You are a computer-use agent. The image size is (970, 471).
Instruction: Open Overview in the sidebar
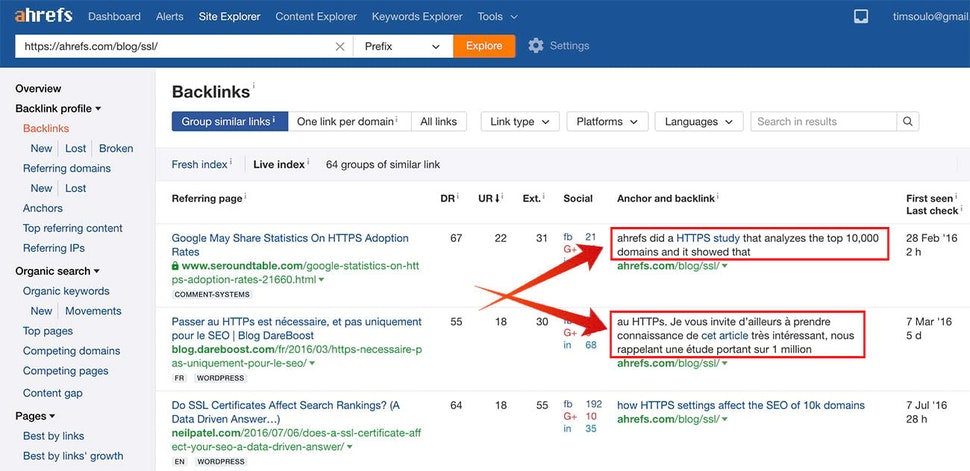coord(38,89)
